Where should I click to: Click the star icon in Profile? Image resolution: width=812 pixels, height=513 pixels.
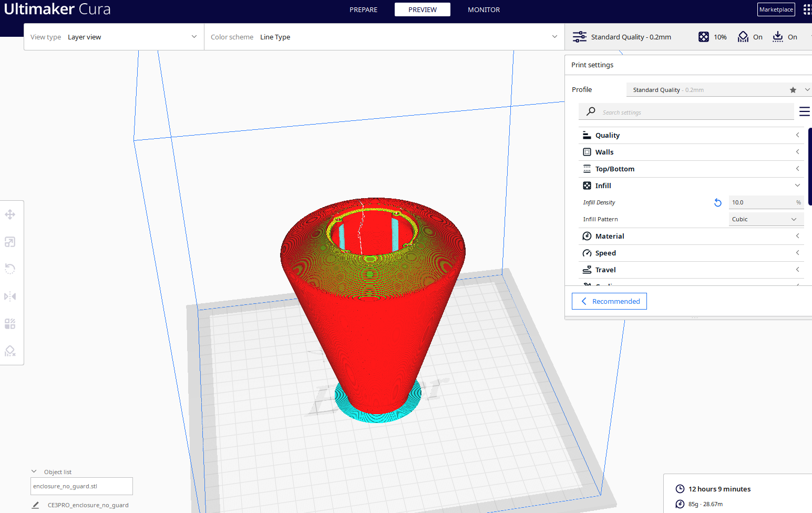coord(793,90)
